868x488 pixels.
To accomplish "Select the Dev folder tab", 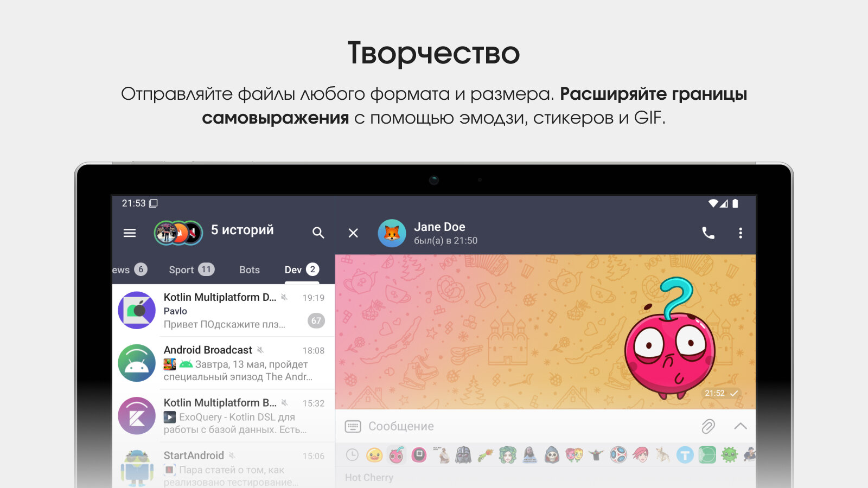I will point(302,269).
